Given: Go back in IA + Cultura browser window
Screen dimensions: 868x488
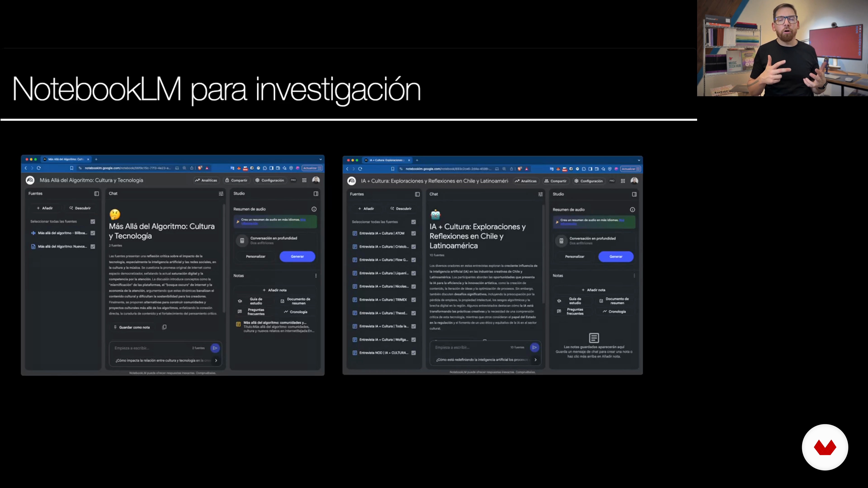Looking at the screenshot, I should (347, 169).
